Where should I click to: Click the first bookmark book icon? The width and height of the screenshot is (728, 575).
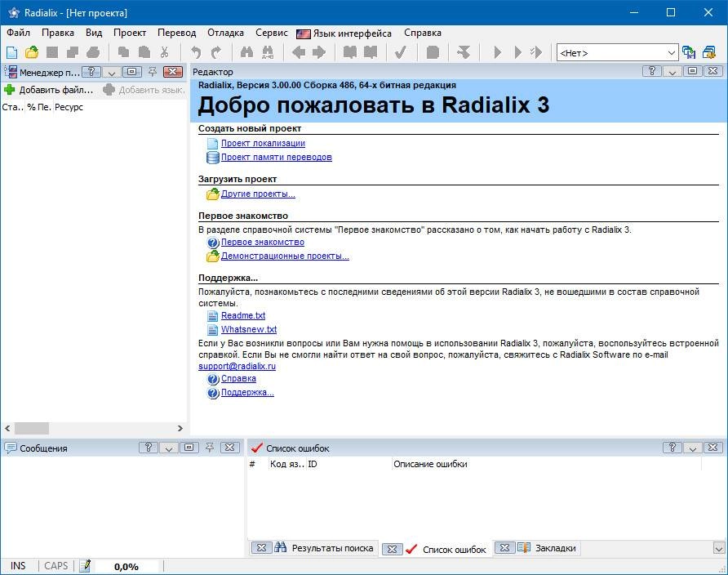coord(349,52)
